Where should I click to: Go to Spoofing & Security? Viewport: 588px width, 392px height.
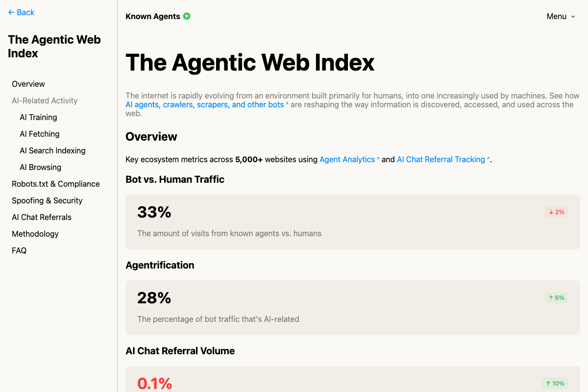47,200
